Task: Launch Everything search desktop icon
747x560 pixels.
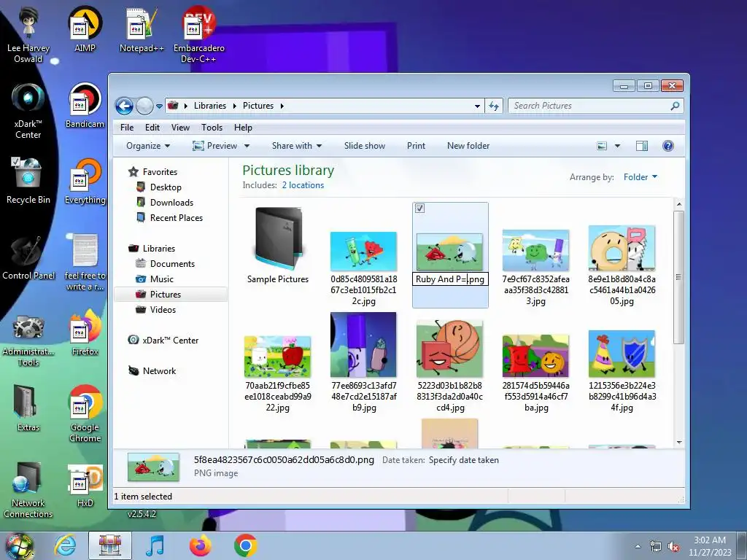Action: [85, 181]
